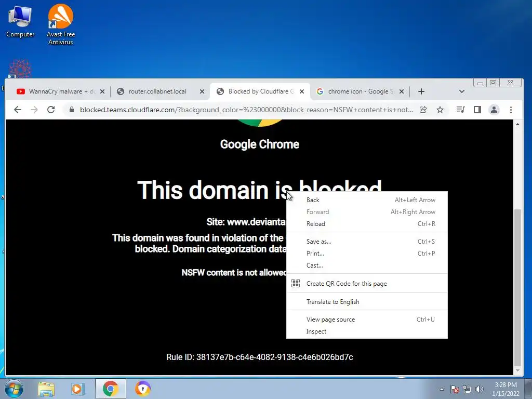Click the vertical scrollbar thumb
Viewport: 532px width, 399px height.
pos(517,287)
